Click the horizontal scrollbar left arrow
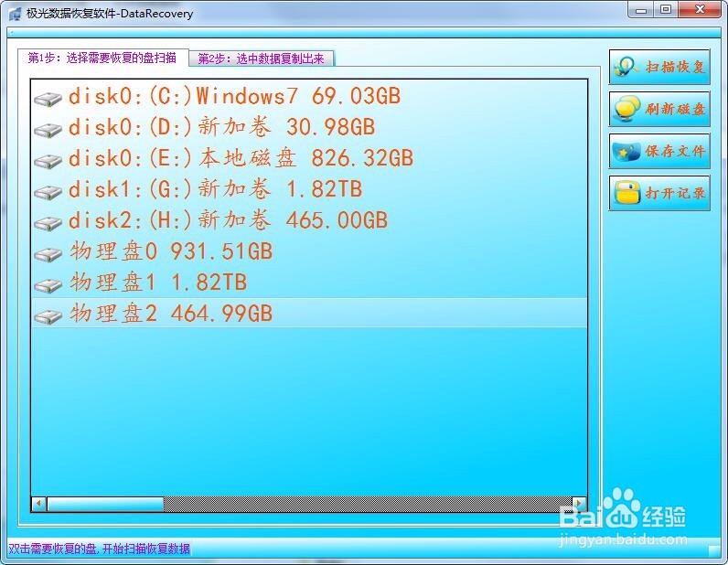The image size is (728, 565). (39, 504)
